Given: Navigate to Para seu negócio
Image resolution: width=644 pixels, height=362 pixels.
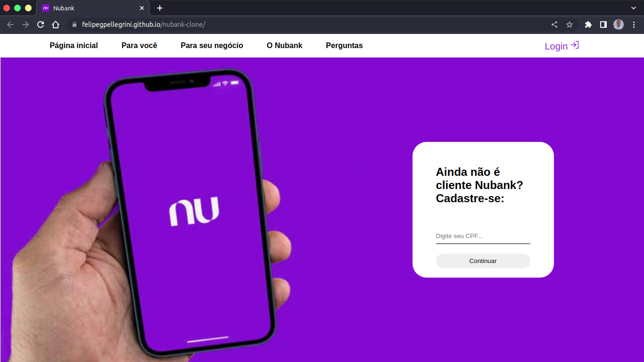Looking at the screenshot, I should point(212,45).
